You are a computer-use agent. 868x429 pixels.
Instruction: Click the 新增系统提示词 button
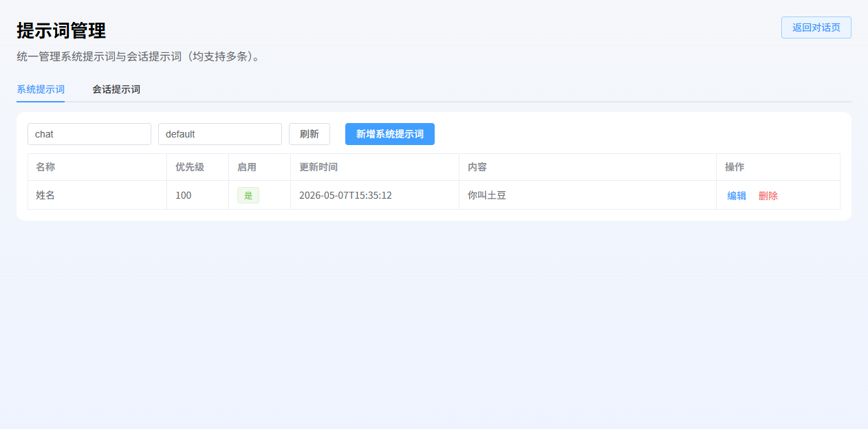(x=390, y=134)
